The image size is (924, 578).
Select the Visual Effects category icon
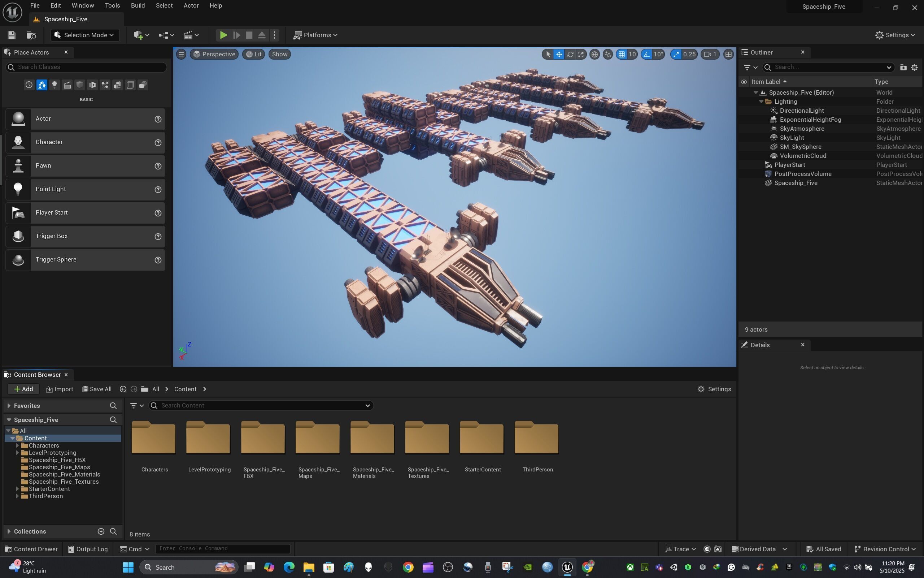pyautogui.click(x=105, y=85)
